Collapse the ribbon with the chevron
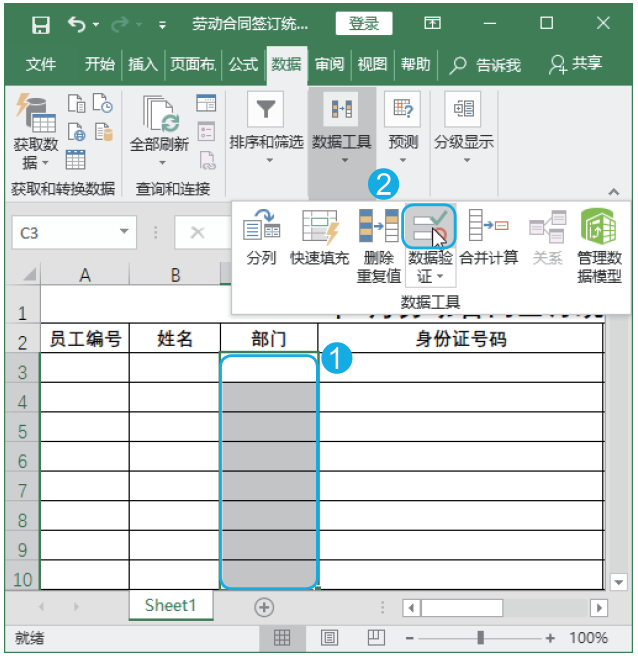 [613, 192]
